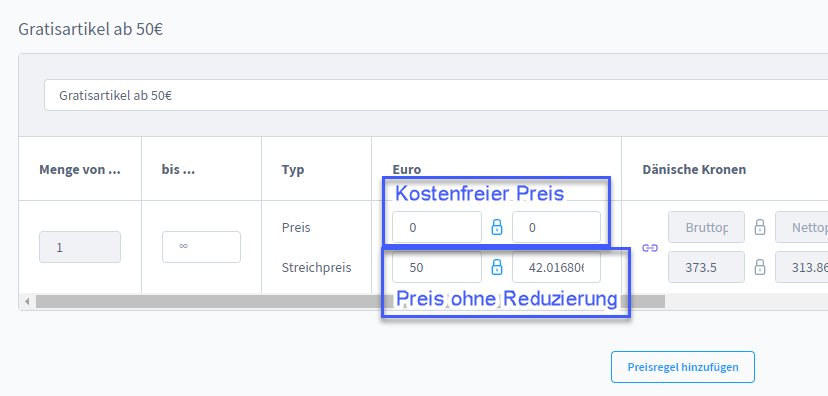The image size is (828, 396).
Task: Click the 'Preisregel hinzufügen' button
Action: click(x=683, y=367)
